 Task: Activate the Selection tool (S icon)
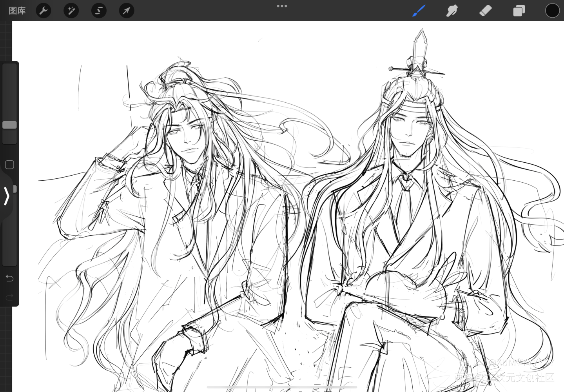(x=99, y=11)
